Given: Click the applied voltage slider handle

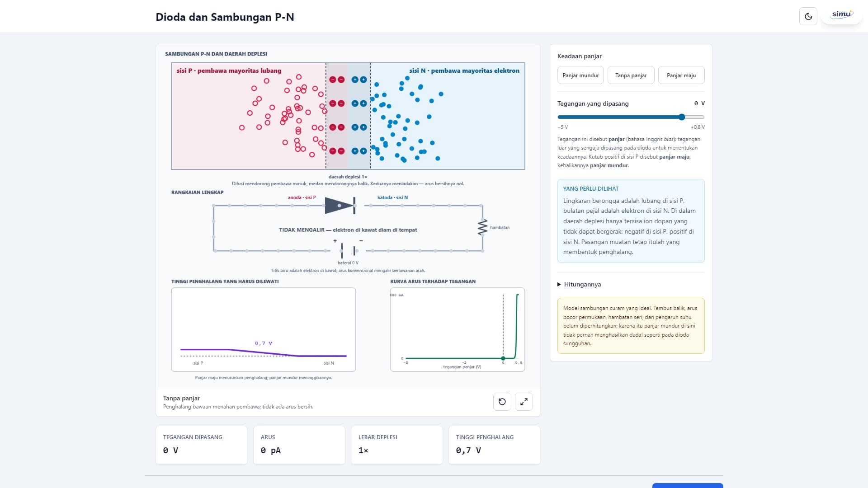Looking at the screenshot, I should pyautogui.click(x=682, y=117).
